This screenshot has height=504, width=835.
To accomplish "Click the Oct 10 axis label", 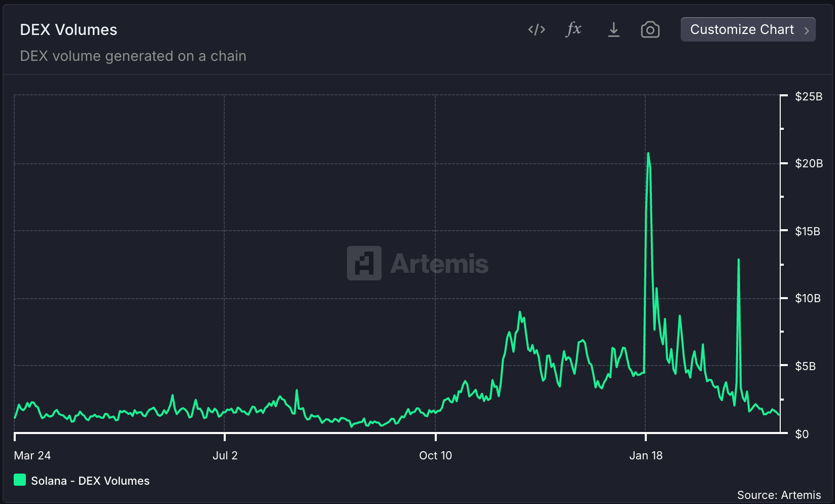I will [435, 455].
